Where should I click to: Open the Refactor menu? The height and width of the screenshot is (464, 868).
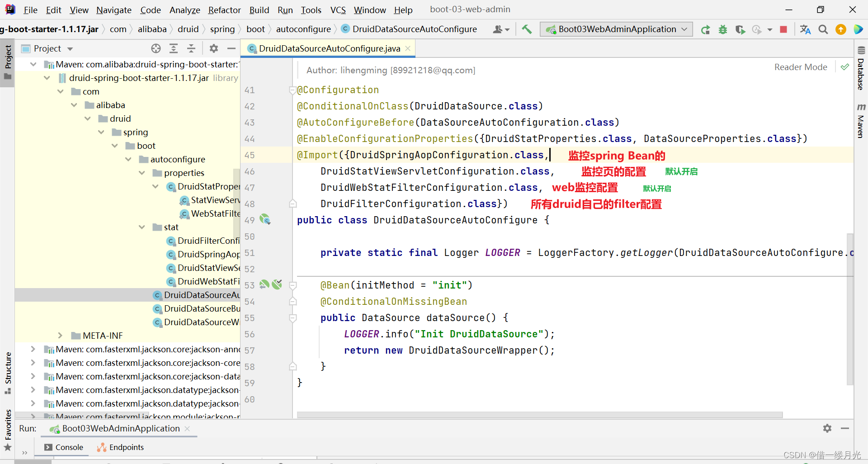224,10
